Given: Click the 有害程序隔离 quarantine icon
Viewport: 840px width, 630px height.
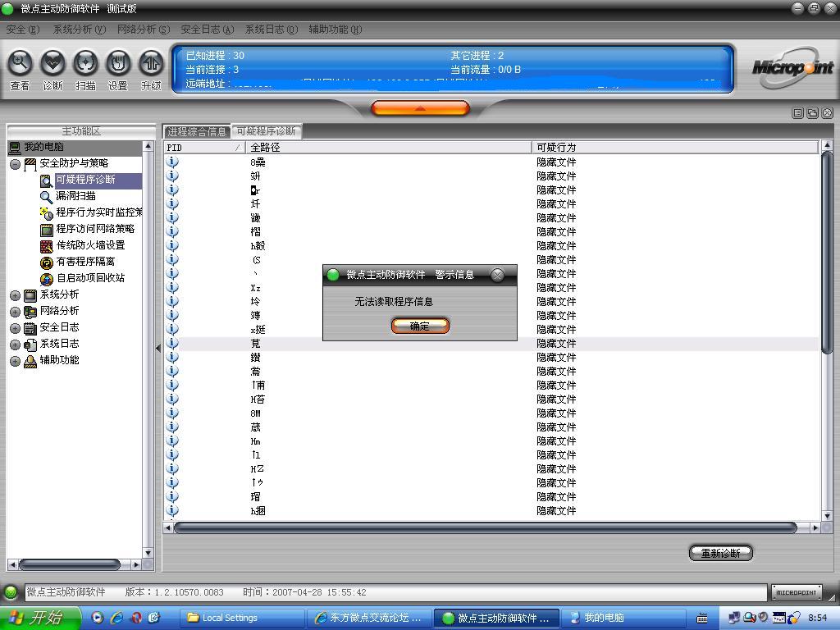Looking at the screenshot, I should 47,262.
